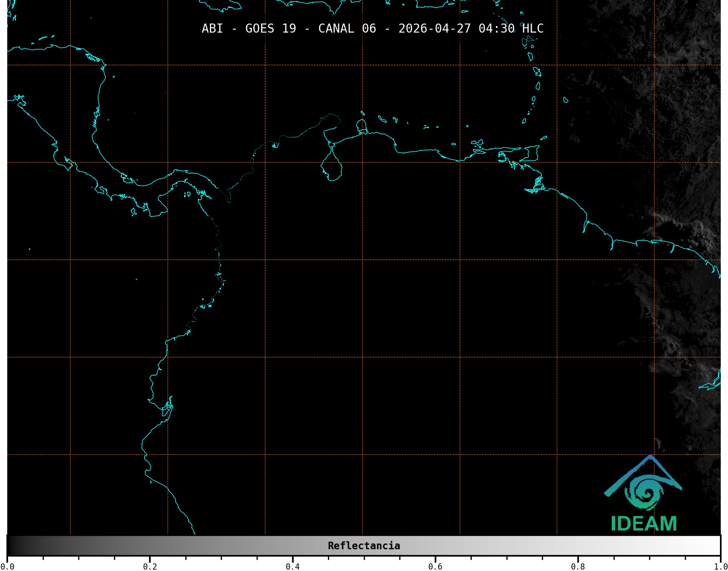Click the 0.4 tick label under the colorbar
Viewport: 728px width, 571px height.
(x=293, y=567)
